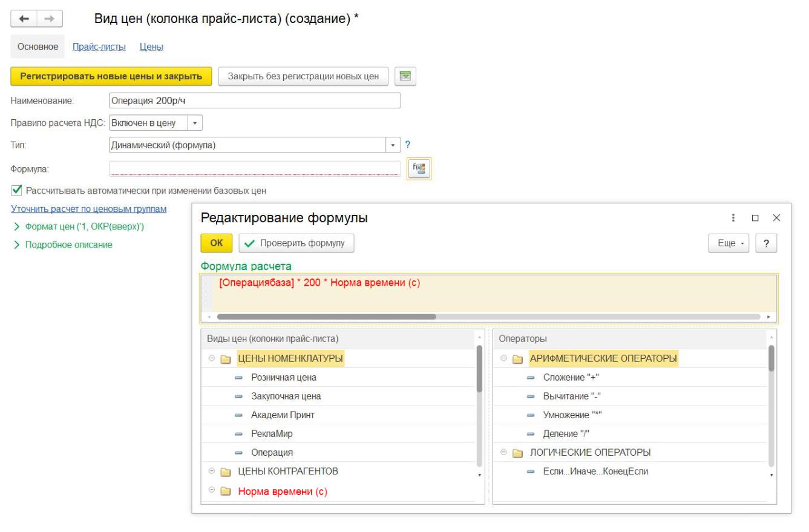Open the Тип dropdown list
Screen dimensions: 809x532
pos(393,145)
